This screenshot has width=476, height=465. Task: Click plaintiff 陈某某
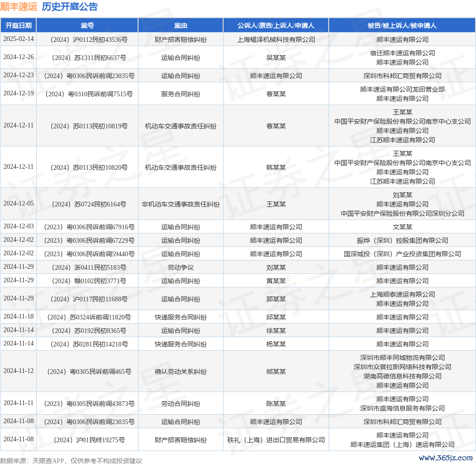pyautogui.click(x=276, y=404)
